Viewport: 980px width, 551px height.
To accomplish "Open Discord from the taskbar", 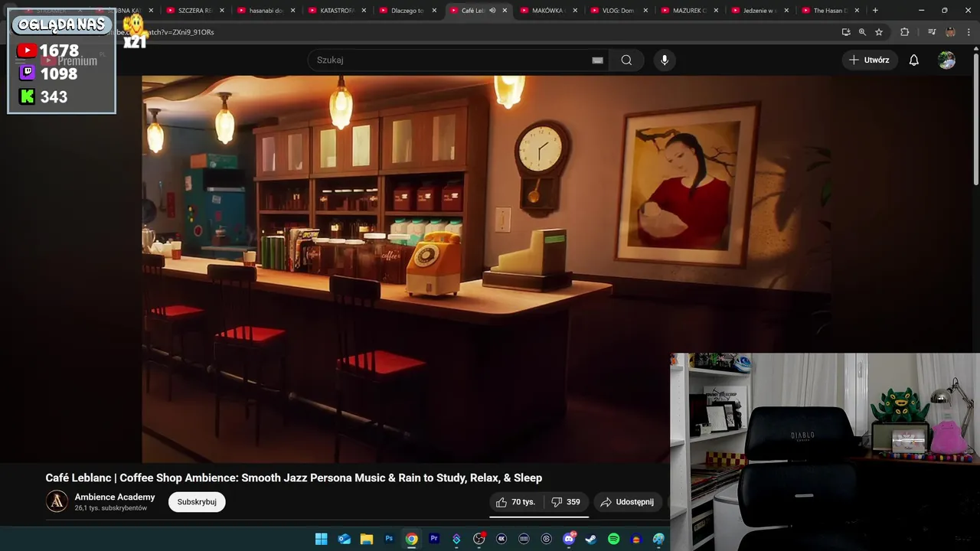I will 569,539.
